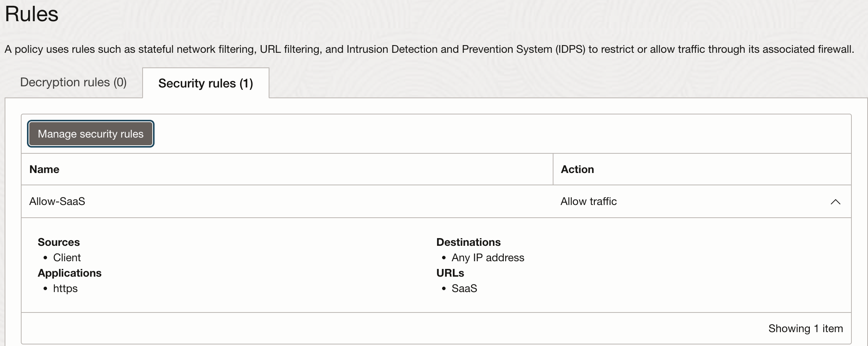The height and width of the screenshot is (346, 868).
Task: Click the Showing 1 item text
Action: [x=806, y=328]
